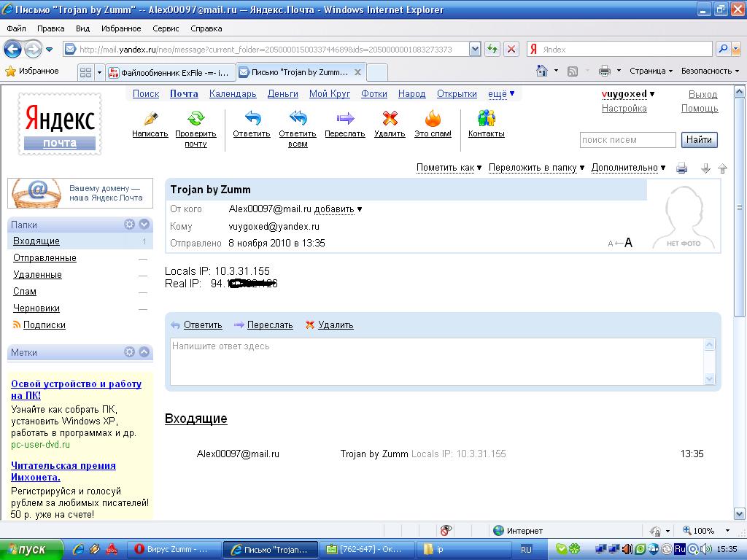This screenshot has height=560, width=747.
Task: Mark message with Это спам flame icon
Action: click(x=433, y=117)
